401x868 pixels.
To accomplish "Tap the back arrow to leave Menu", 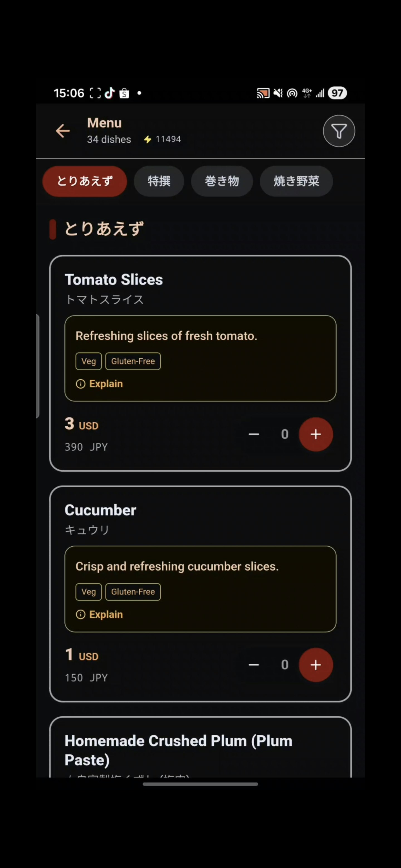I will 63,131.
